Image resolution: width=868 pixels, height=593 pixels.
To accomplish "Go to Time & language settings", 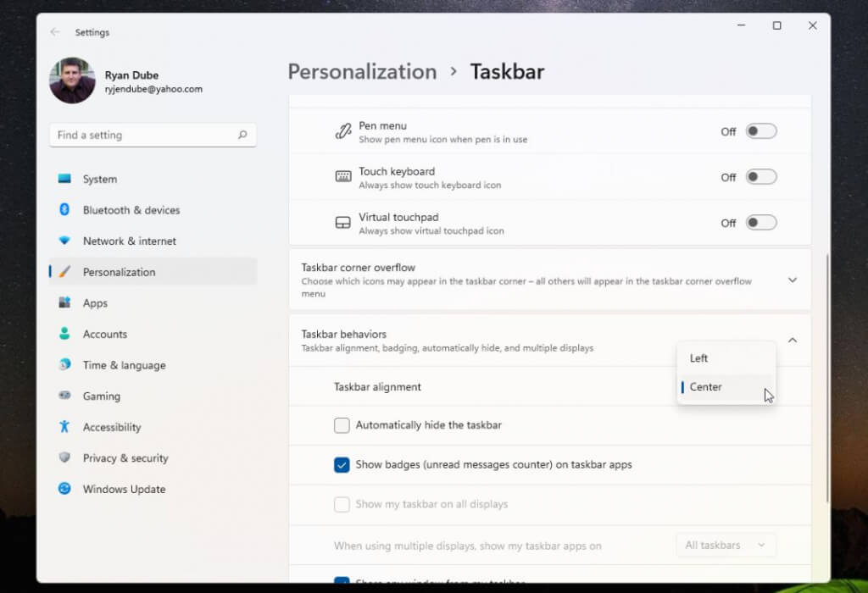I will coord(124,365).
